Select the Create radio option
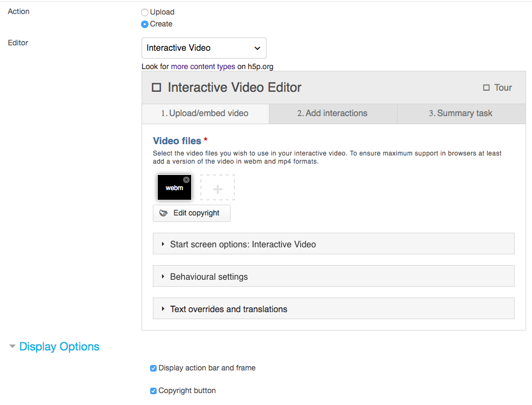 [x=145, y=24]
